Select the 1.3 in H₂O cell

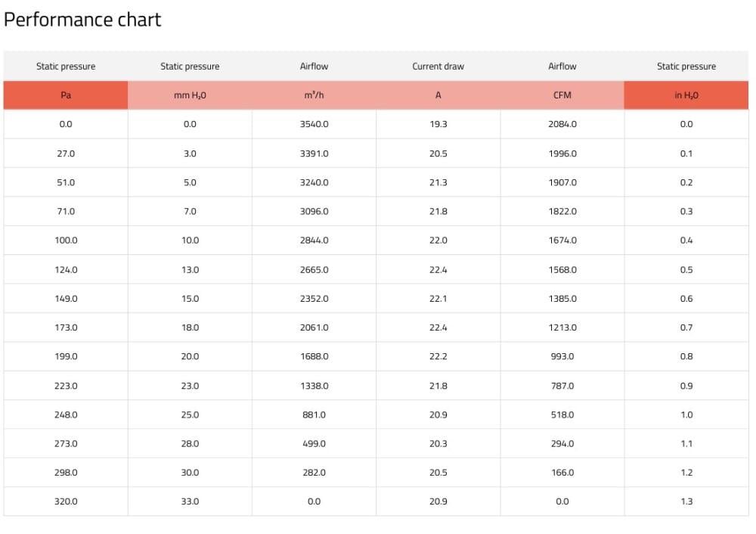pos(686,501)
